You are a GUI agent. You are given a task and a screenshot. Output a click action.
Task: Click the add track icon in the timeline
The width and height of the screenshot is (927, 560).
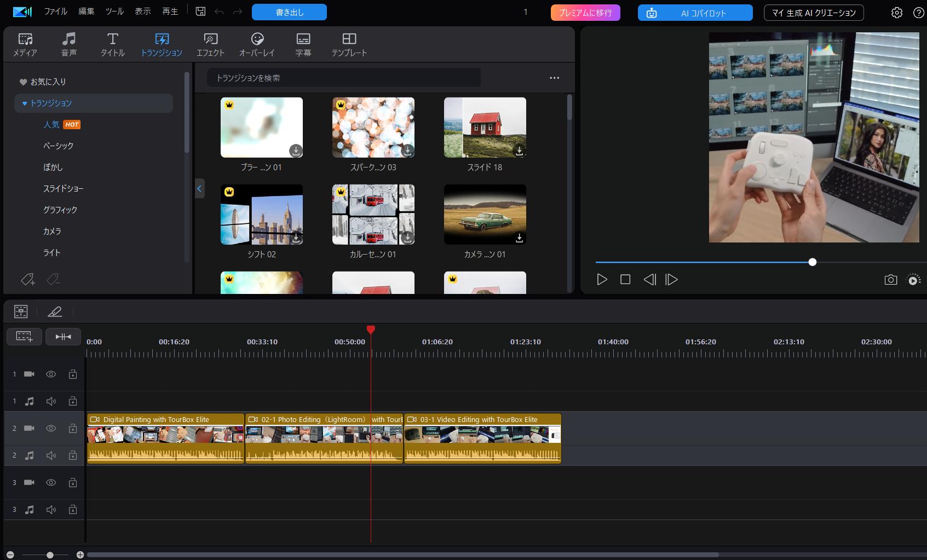24,336
